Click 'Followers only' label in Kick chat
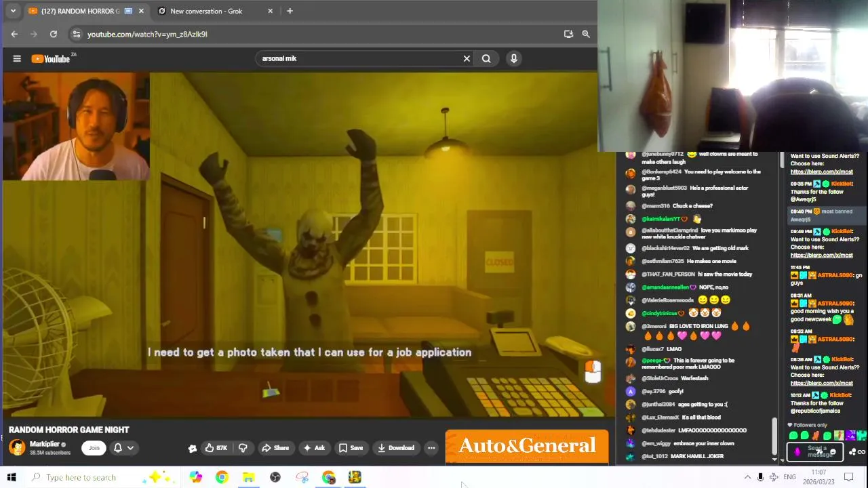The height and width of the screenshot is (488, 868). pos(810,425)
